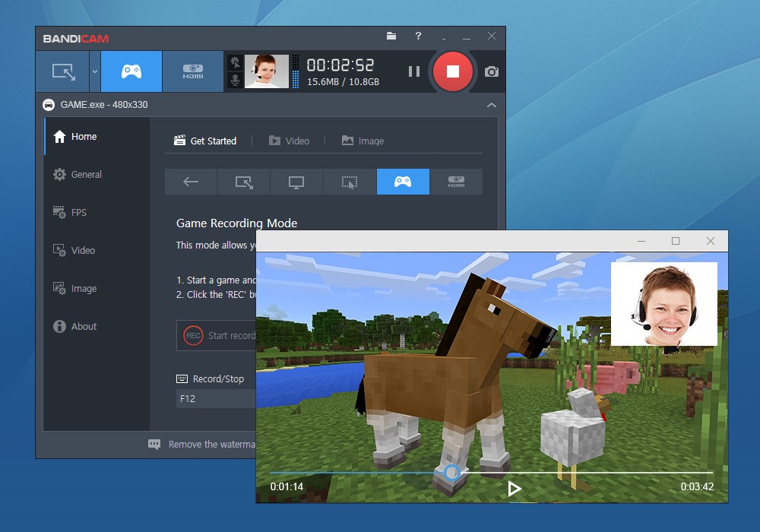Viewport: 760px width, 532px height.
Task: Click the back arrow icon above Game Recording Mode
Action: click(190, 182)
